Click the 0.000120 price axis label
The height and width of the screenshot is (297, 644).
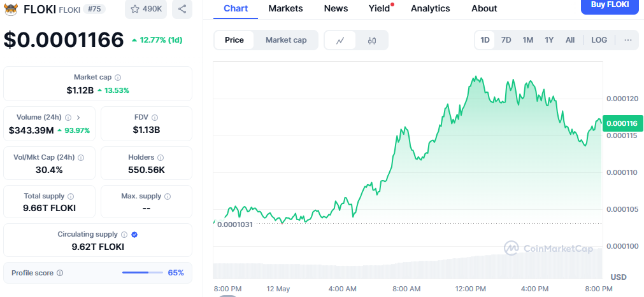(x=622, y=99)
